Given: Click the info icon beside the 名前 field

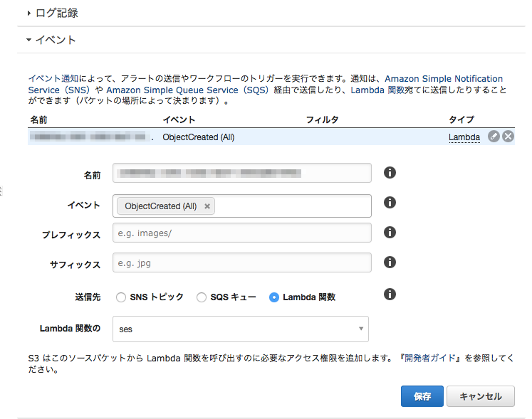Looking at the screenshot, I should [x=390, y=173].
